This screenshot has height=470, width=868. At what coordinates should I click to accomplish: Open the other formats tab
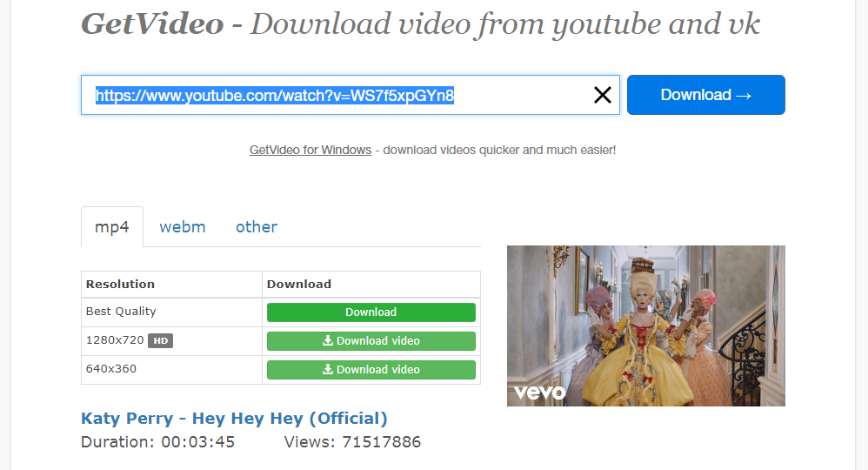257,227
